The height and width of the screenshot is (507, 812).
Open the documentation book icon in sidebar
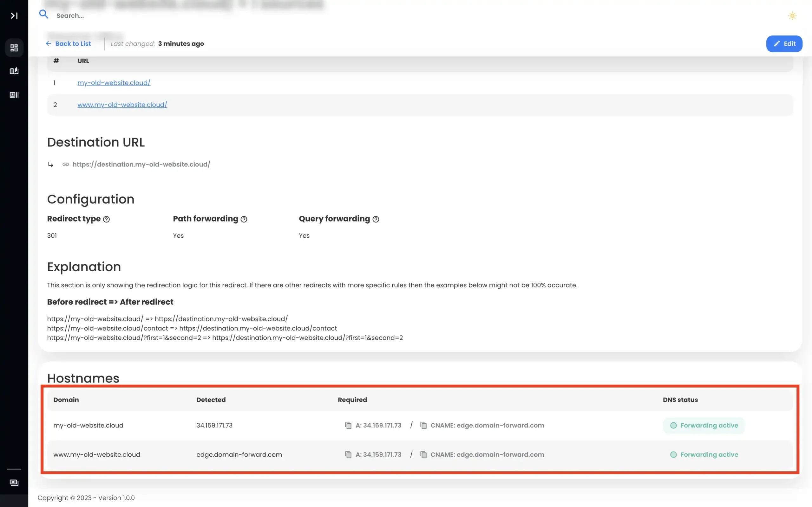[x=14, y=71]
